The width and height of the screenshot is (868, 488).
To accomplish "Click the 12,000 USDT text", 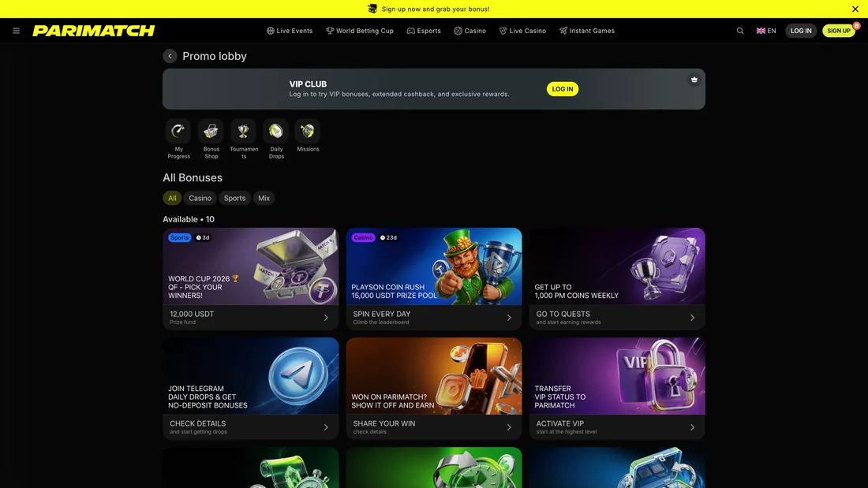I will coord(192,314).
